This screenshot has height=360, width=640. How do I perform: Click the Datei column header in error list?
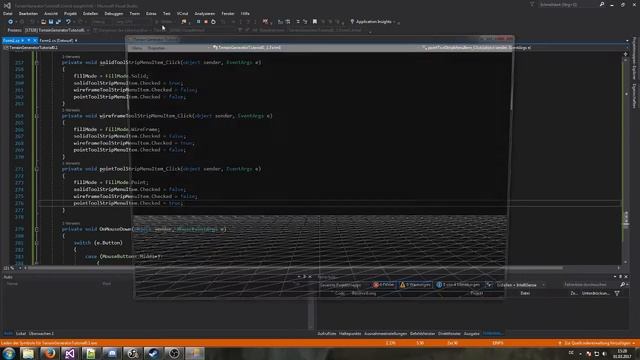pos(525,293)
